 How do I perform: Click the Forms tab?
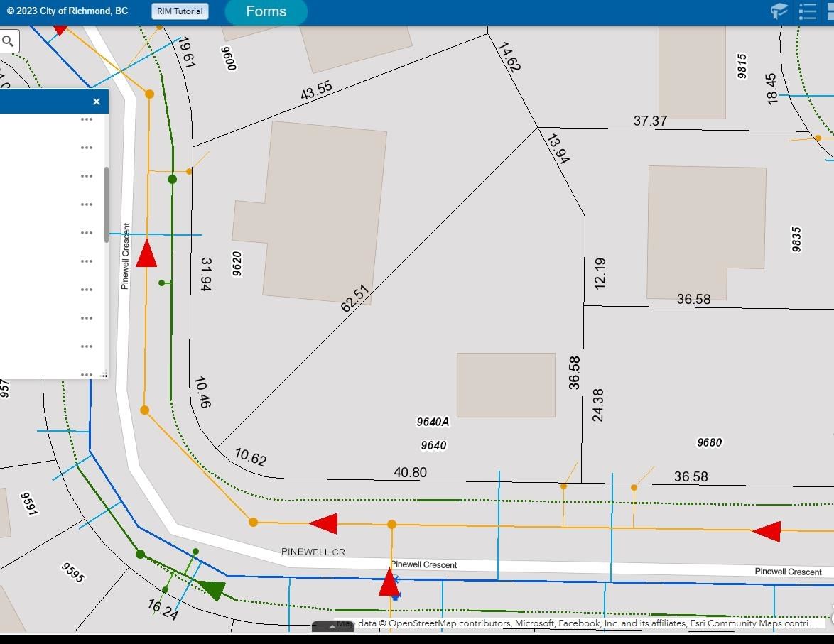pos(266,12)
